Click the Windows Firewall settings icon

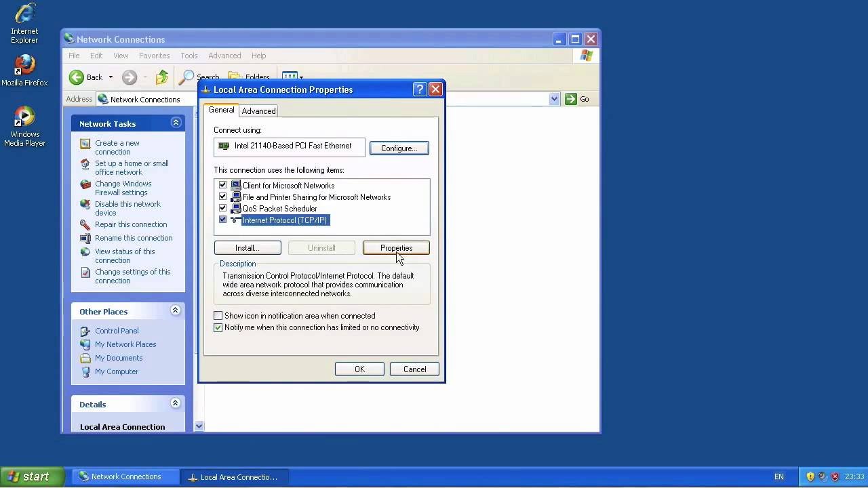click(x=85, y=184)
